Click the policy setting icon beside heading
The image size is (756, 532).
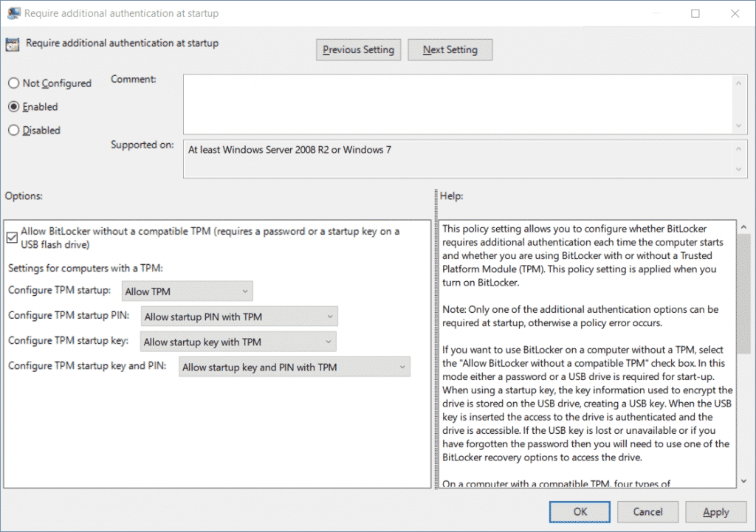(x=12, y=44)
